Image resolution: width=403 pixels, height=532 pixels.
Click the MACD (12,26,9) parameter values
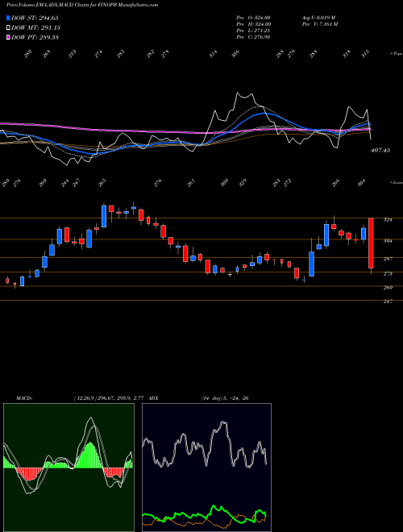click(x=108, y=398)
